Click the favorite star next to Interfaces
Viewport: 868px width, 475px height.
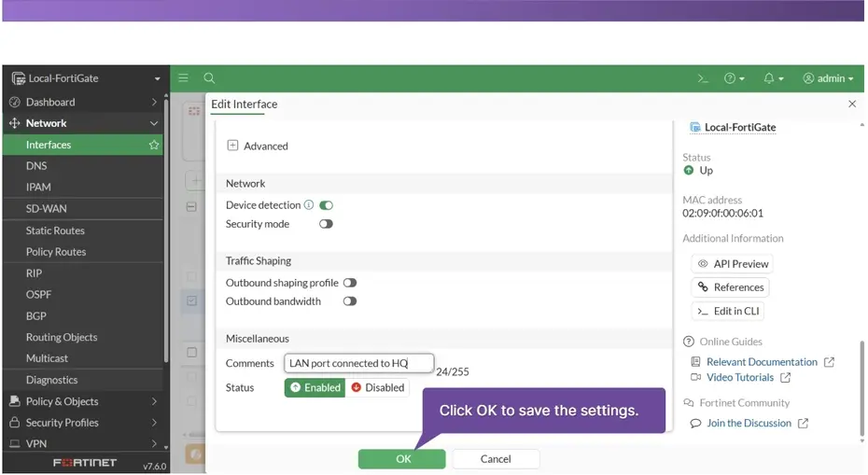pos(154,145)
